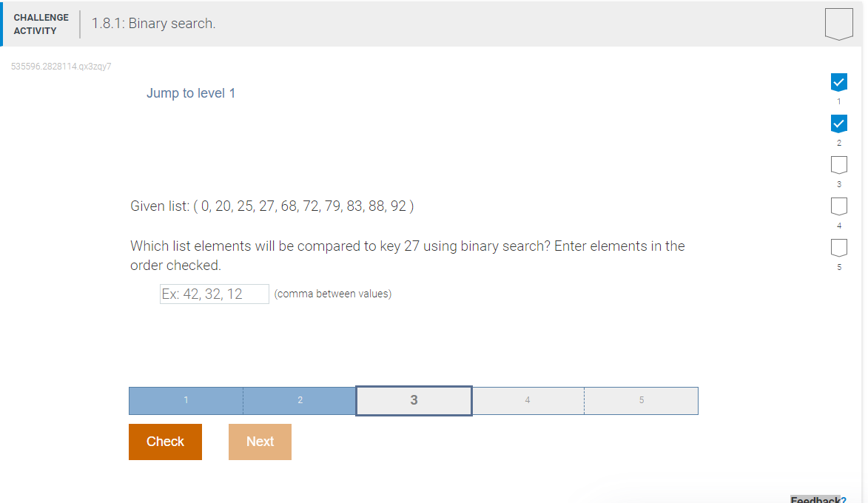Select the highlighted level 3 segment
Image resolution: width=868 pixels, height=503 pixels.
pyautogui.click(x=414, y=400)
